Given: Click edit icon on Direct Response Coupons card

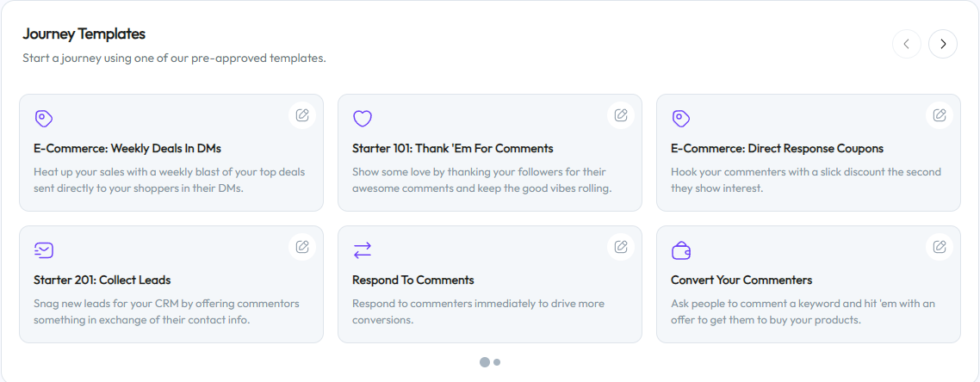Looking at the screenshot, I should point(940,115).
